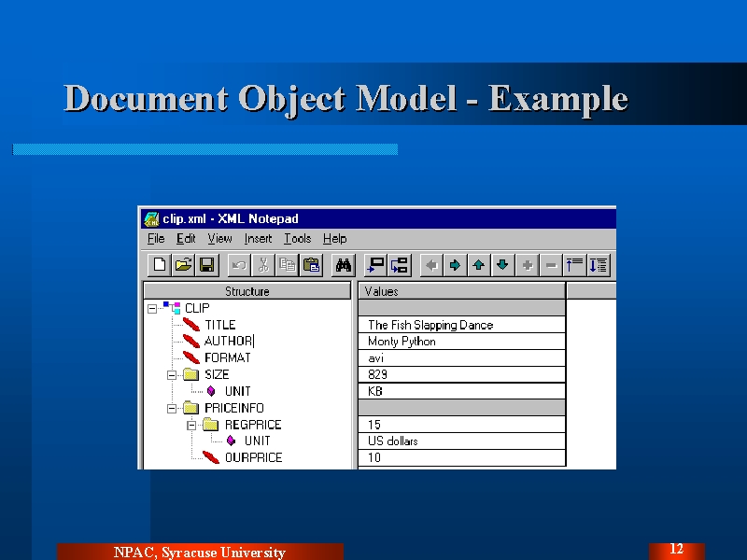
Task: Click the XML Notepad title bar icon
Action: point(151,219)
